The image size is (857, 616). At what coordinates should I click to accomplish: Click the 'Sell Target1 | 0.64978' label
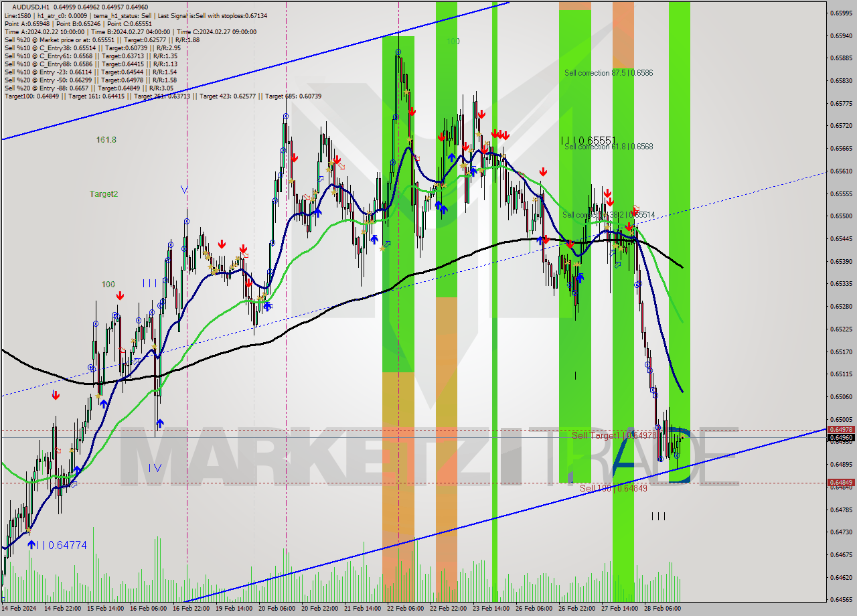coord(613,435)
